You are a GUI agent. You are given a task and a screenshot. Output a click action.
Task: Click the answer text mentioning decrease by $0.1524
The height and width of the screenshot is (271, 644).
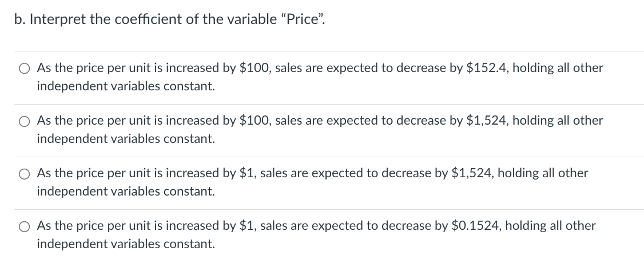[316, 226]
